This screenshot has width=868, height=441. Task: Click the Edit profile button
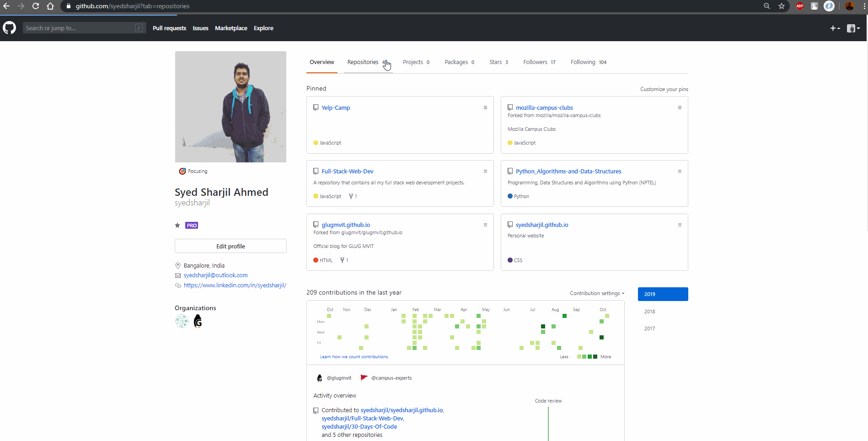(230, 246)
